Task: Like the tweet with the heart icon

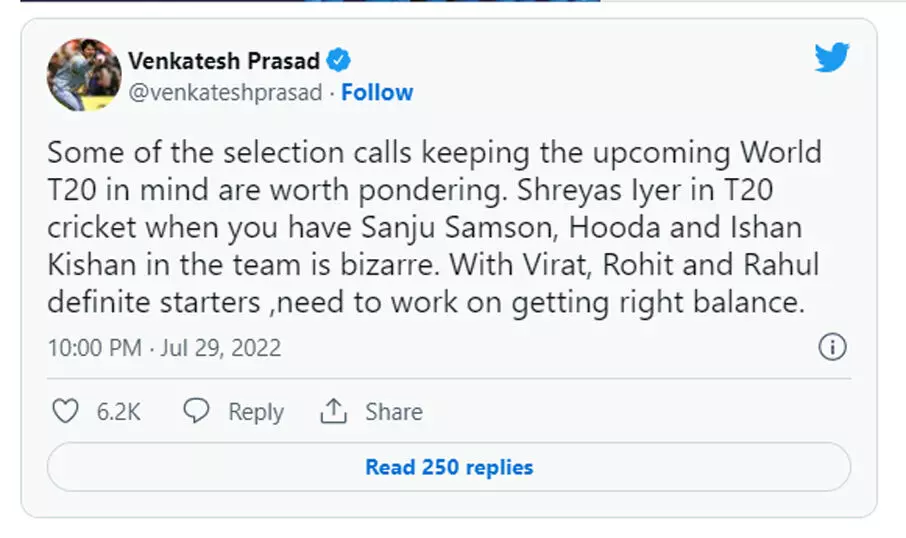Action: (x=65, y=411)
